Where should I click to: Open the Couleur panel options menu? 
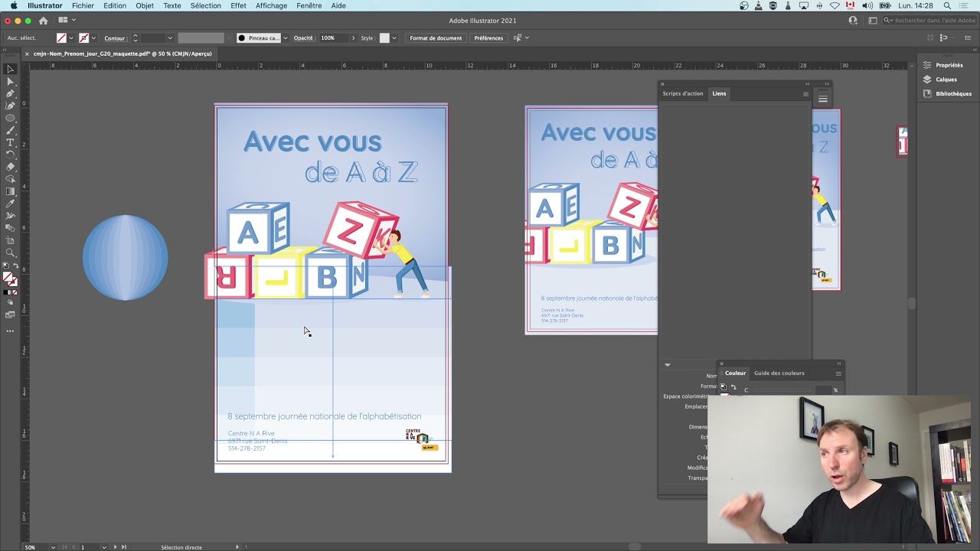pos(838,373)
